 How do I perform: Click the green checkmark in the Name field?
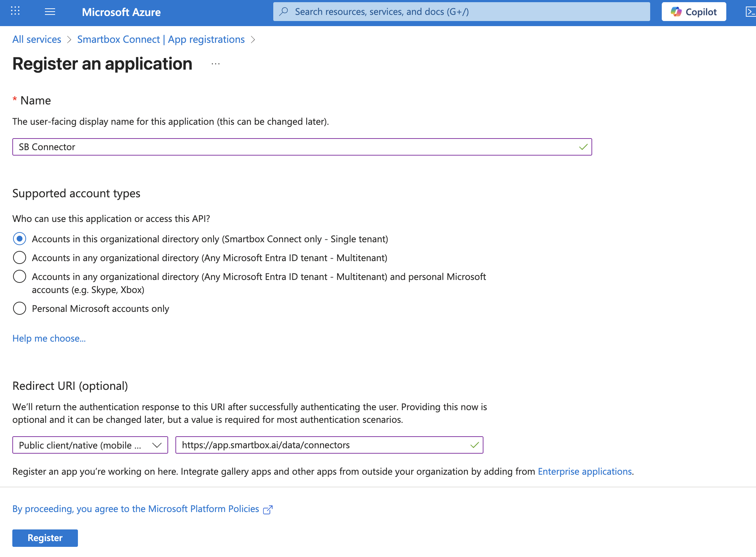[x=583, y=147]
